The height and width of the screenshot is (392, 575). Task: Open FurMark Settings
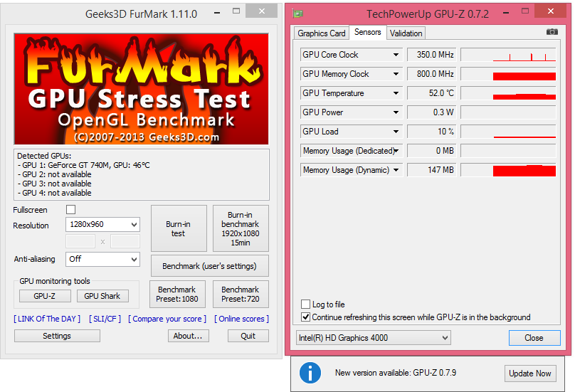(x=57, y=336)
